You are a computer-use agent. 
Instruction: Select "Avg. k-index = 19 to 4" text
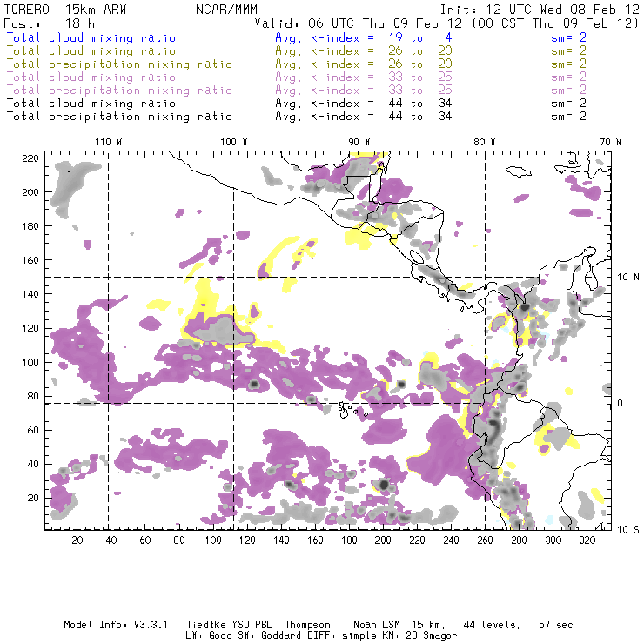364,38
